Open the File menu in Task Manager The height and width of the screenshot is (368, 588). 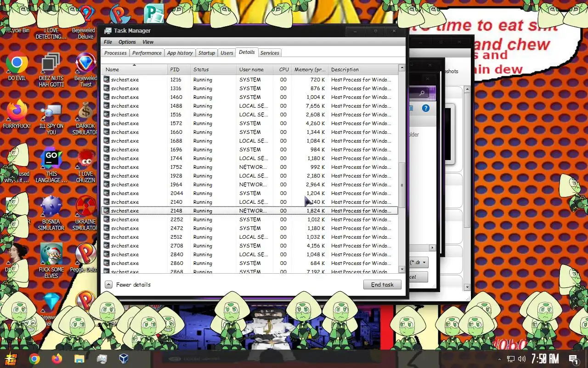[x=108, y=42]
